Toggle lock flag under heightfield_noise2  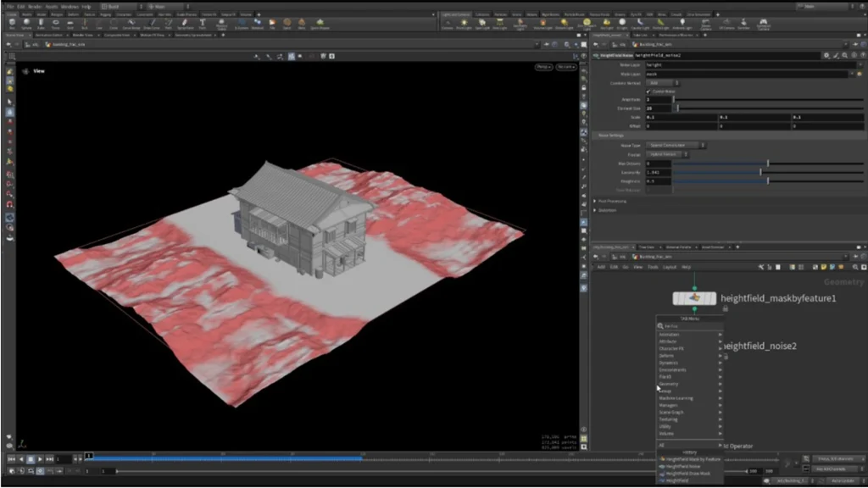(x=726, y=357)
